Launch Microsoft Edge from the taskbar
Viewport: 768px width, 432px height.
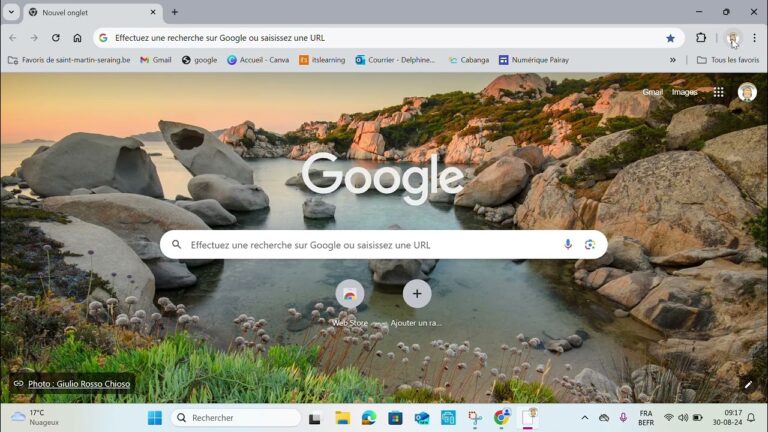pyautogui.click(x=369, y=418)
